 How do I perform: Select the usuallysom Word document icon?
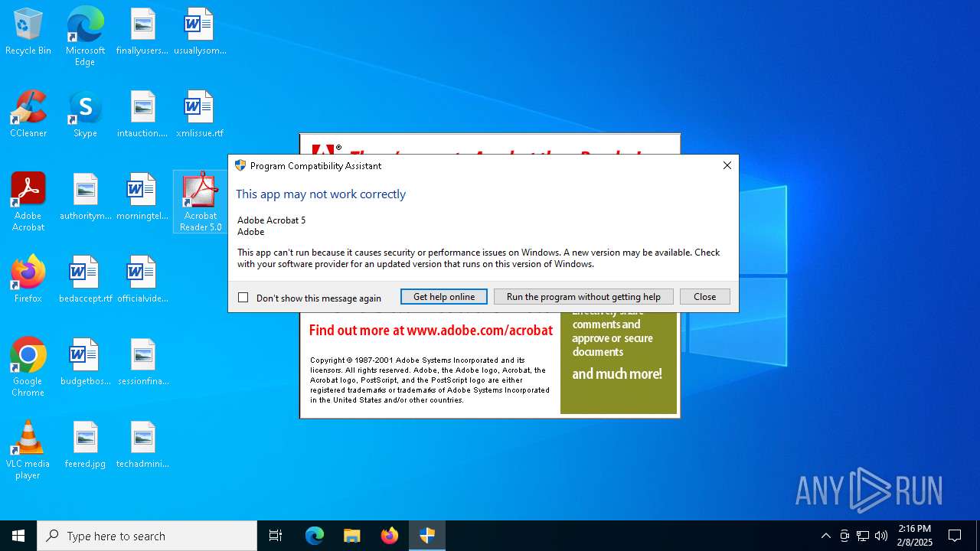click(200, 32)
